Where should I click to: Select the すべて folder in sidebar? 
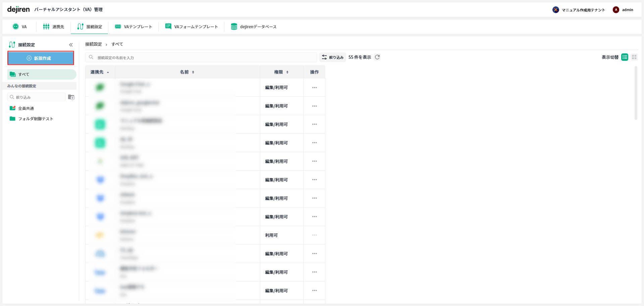[42, 74]
